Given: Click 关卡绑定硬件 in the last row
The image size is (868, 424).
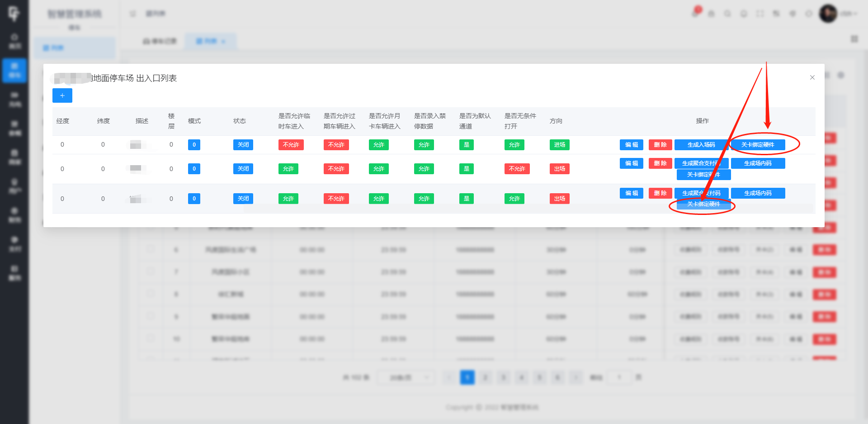Looking at the screenshot, I should [703, 205].
